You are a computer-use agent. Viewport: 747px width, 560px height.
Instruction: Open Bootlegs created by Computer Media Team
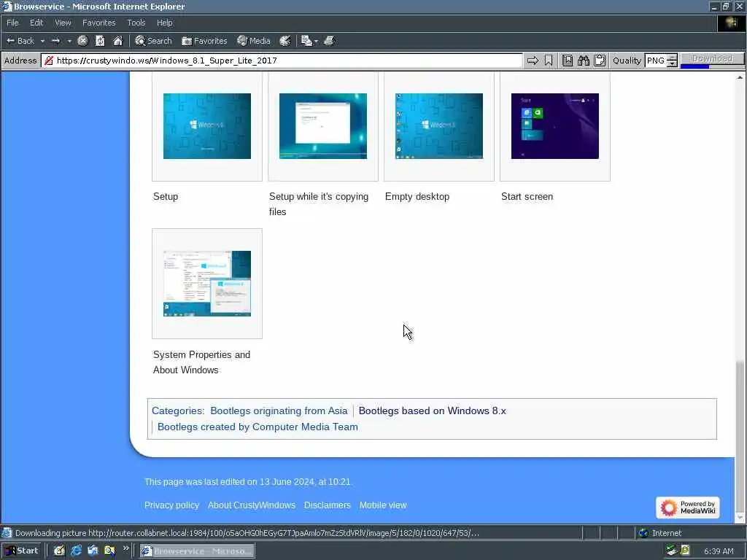coord(258,427)
